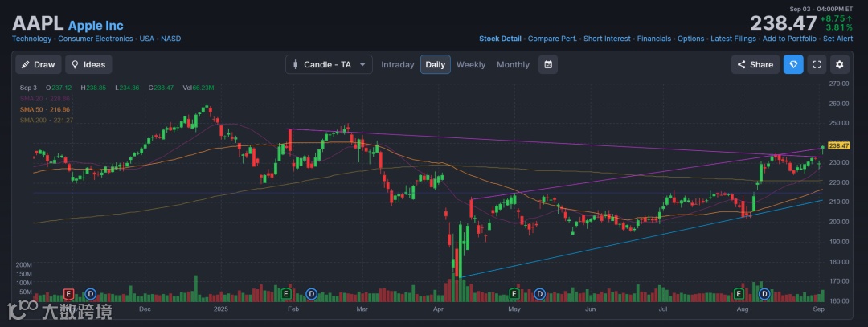Click the dividend D marker before Dec
Screen dimensions: 868x327
click(90, 294)
